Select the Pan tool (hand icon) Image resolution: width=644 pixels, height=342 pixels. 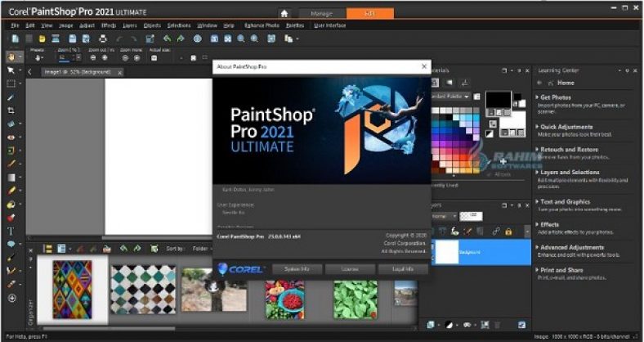point(11,56)
